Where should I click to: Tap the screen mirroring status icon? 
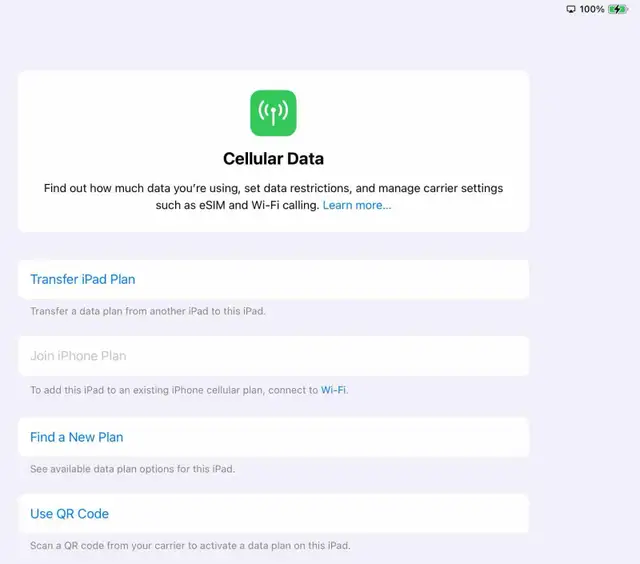(x=571, y=9)
